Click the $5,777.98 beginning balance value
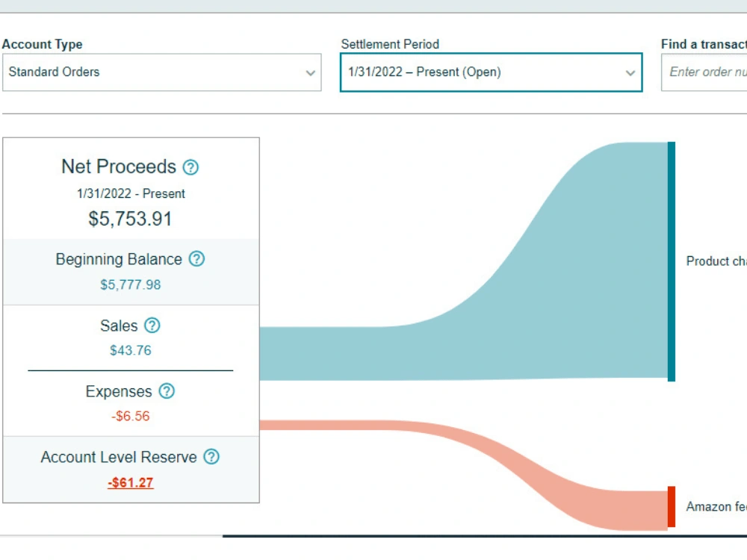Image resolution: width=747 pixels, height=560 pixels. click(131, 284)
